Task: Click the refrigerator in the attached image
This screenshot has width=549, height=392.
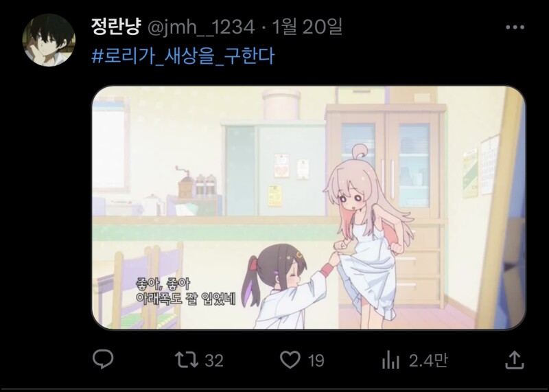Action: click(274, 168)
